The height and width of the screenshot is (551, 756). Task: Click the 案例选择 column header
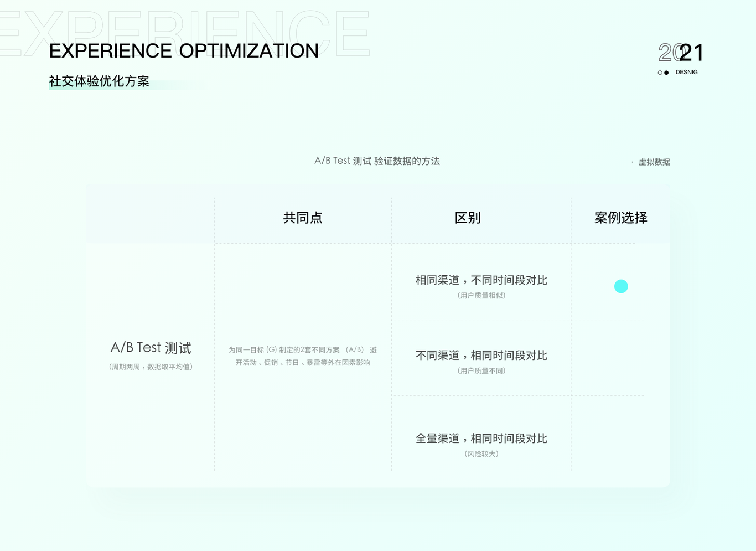point(621,218)
